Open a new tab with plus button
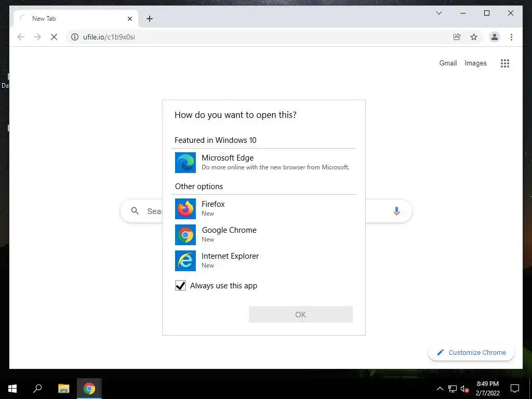This screenshot has width=532, height=399. 150,19
